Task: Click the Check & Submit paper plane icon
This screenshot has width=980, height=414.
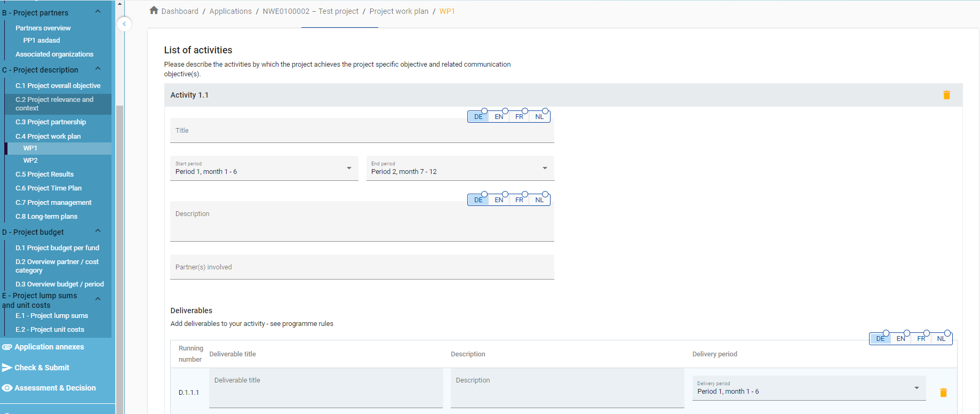Action: [7, 368]
